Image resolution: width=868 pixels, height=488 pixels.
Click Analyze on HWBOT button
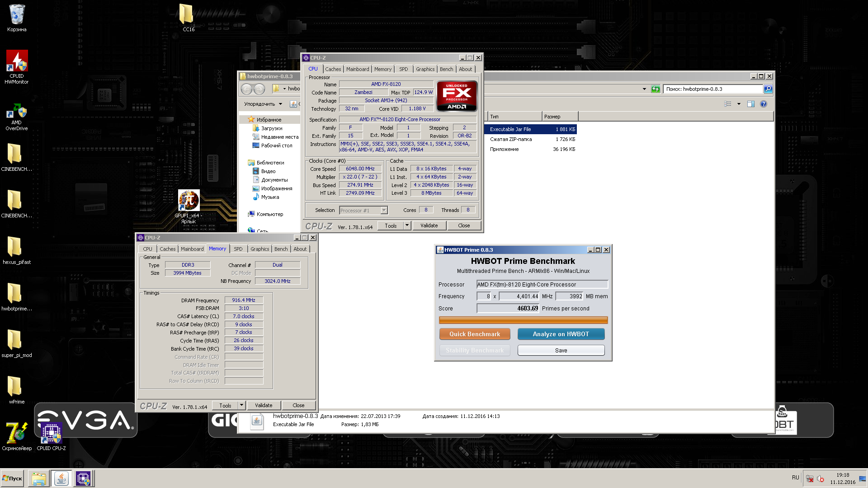pyautogui.click(x=561, y=334)
